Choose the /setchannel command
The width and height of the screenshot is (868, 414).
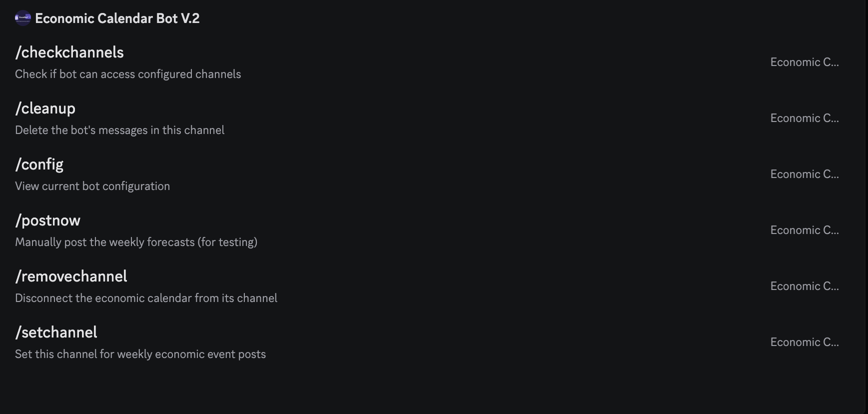pyautogui.click(x=56, y=332)
